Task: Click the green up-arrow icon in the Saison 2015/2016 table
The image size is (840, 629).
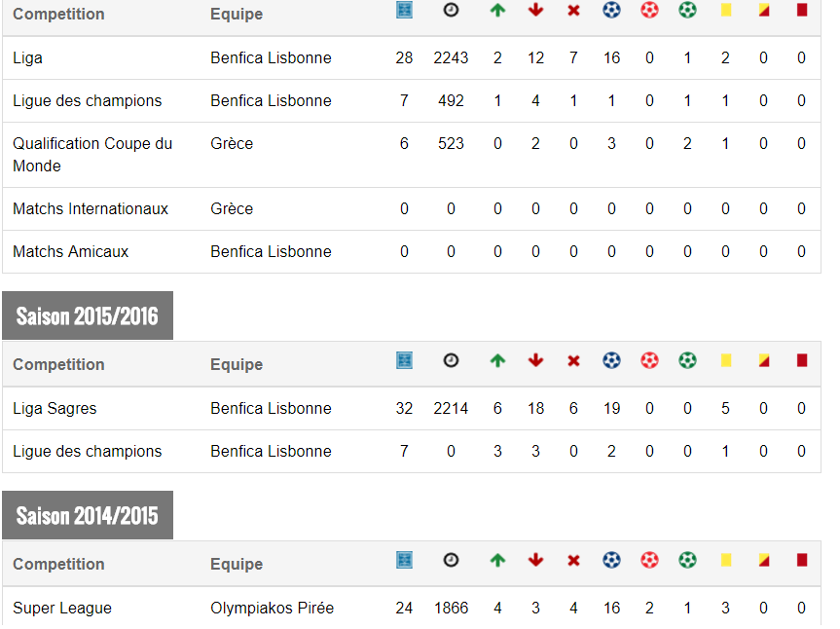Action: coord(497,360)
